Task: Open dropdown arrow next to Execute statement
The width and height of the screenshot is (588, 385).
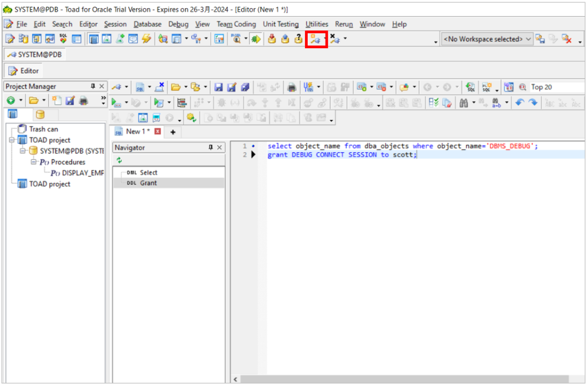Action: tap(126, 102)
